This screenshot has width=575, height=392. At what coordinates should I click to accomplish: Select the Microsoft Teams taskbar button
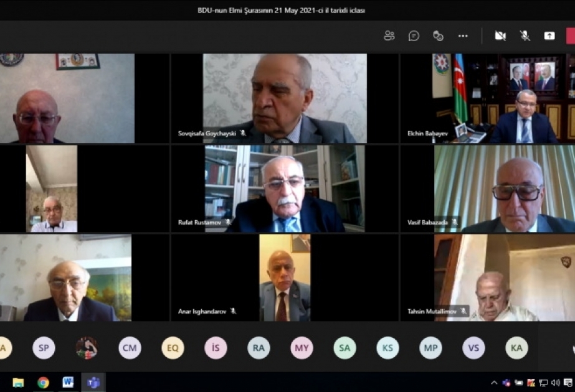[x=93, y=383]
